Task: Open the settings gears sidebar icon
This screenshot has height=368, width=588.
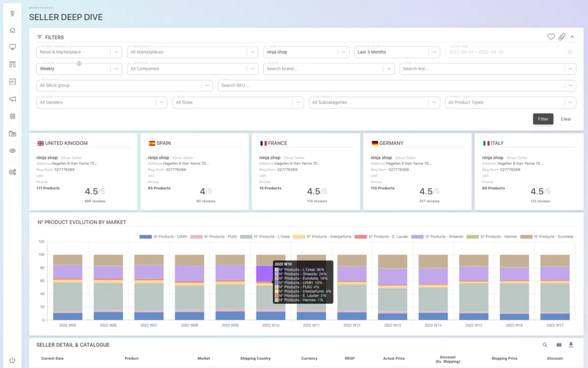Action: coord(12,172)
